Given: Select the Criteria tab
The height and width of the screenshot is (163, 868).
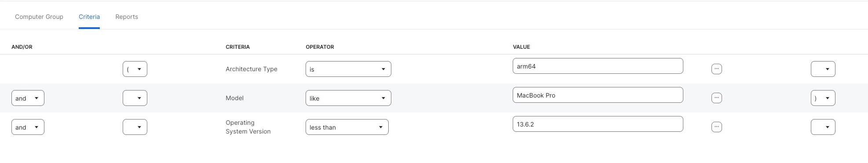Looking at the screenshot, I should (89, 17).
